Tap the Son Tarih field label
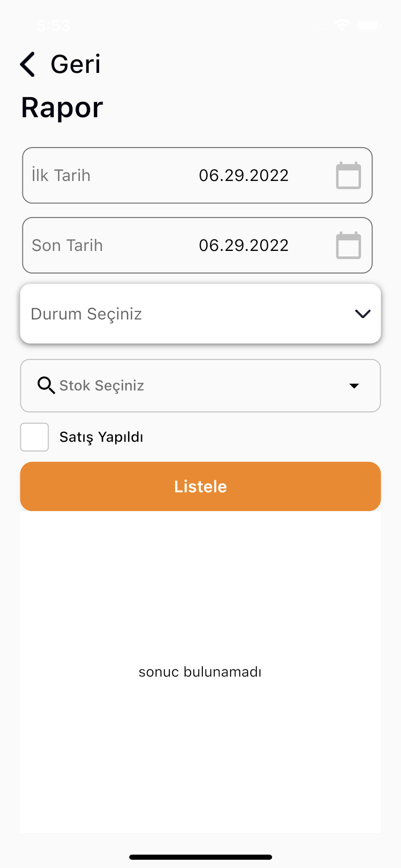The image size is (401, 868). pos(67,245)
